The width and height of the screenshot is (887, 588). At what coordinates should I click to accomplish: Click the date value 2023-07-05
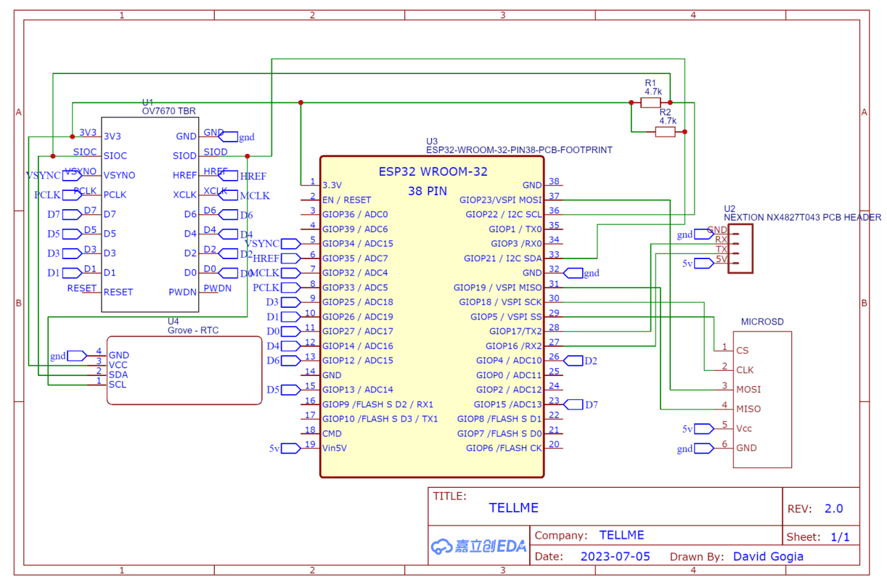(616, 557)
